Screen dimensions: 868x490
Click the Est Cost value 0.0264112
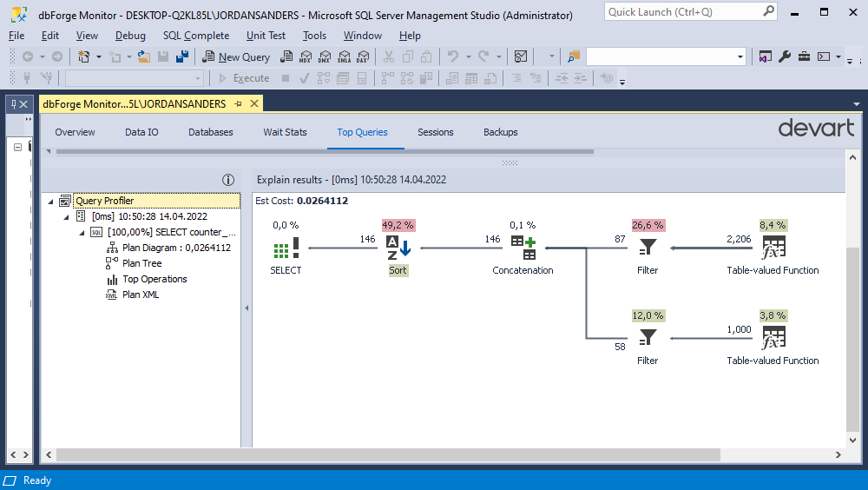[x=323, y=201]
